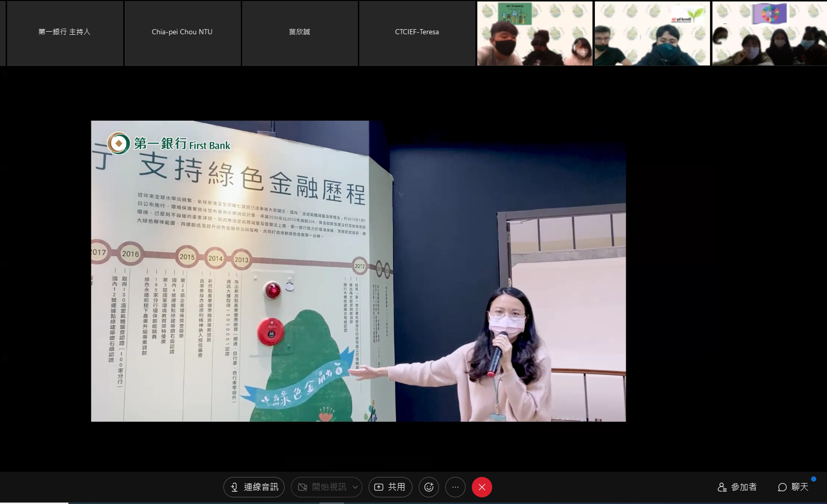
Task: Open the 共用 share content button
Action: (390, 487)
